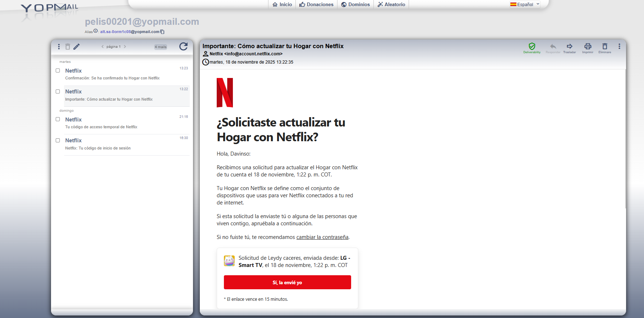Copy alias address with the clipboard icon
This screenshot has height=318, width=644.
162,32
